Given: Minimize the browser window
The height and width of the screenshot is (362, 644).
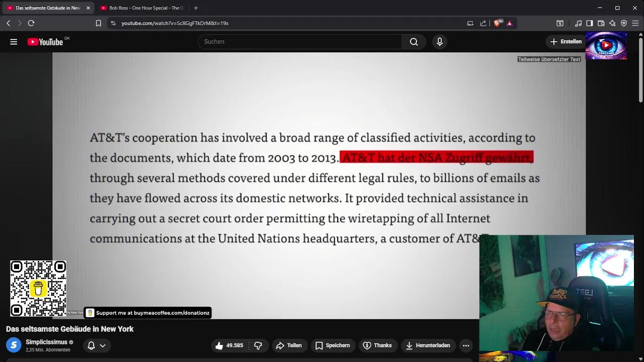Looking at the screenshot, I should point(600,8).
